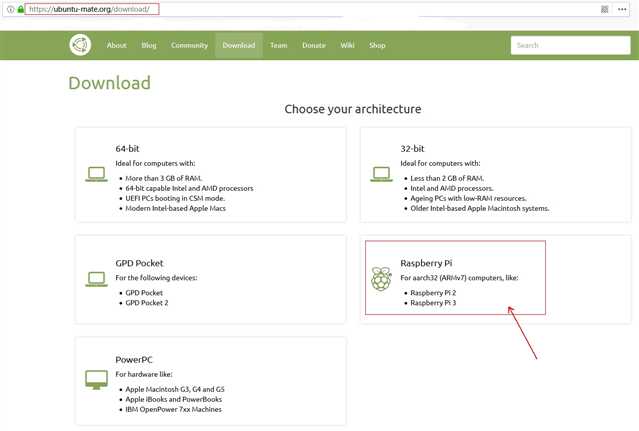Click 'For aarch32 (ARMv7) computers, like:' text
Viewport: 639px width, 431px height.
point(459,278)
